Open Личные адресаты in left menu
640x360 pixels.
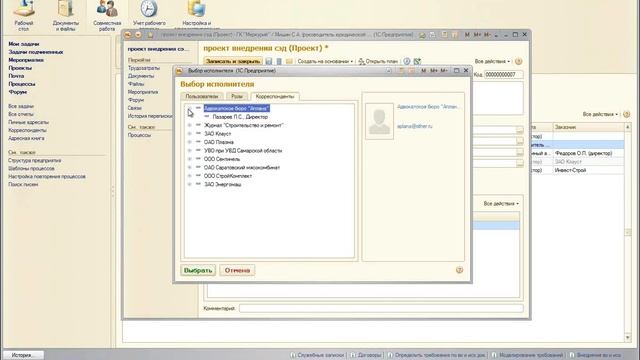[x=28, y=122]
